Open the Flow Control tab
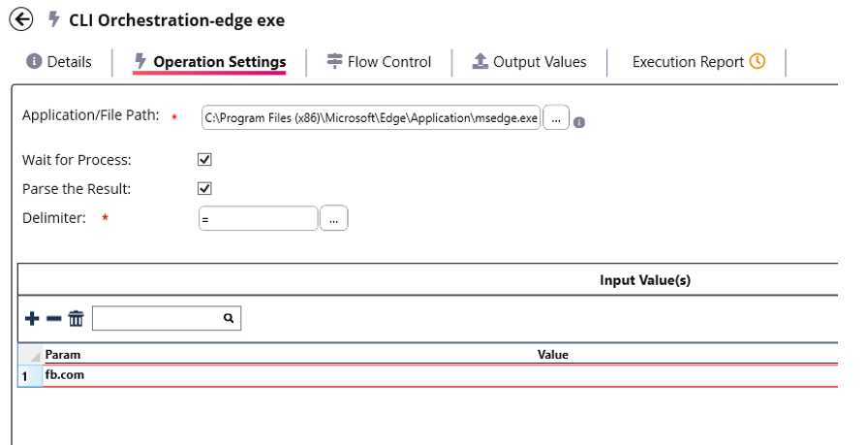The width and height of the screenshot is (868, 445). (x=379, y=61)
